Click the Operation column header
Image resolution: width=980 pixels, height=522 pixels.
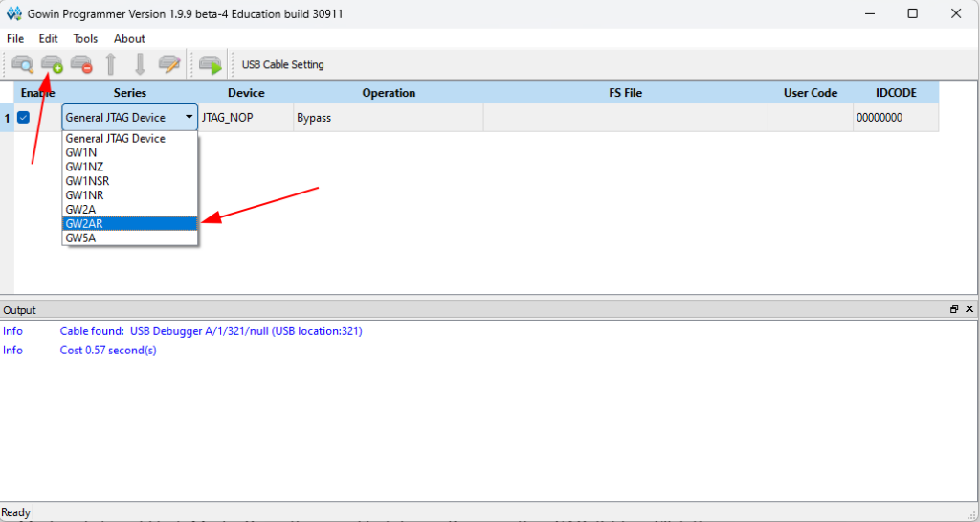pyautogui.click(x=389, y=93)
